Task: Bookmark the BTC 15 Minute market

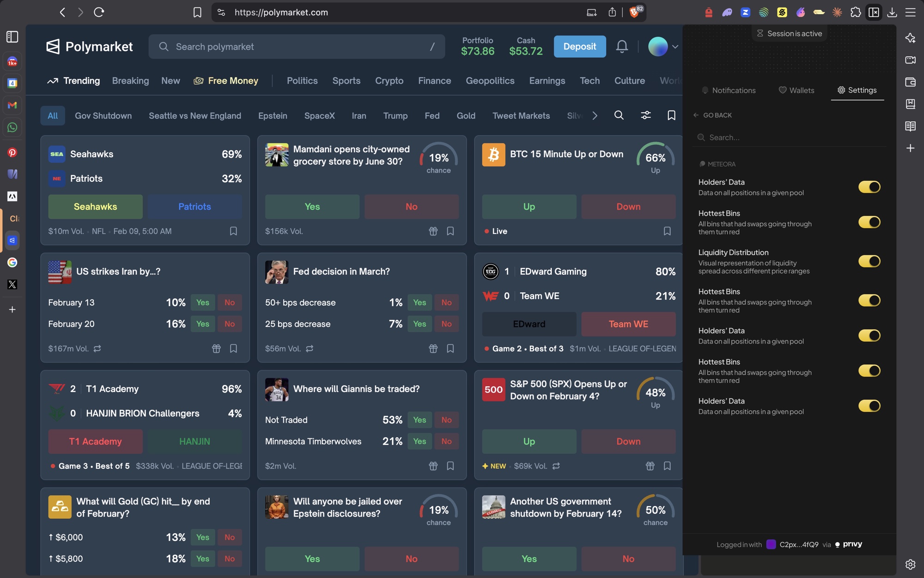Action: point(667,231)
